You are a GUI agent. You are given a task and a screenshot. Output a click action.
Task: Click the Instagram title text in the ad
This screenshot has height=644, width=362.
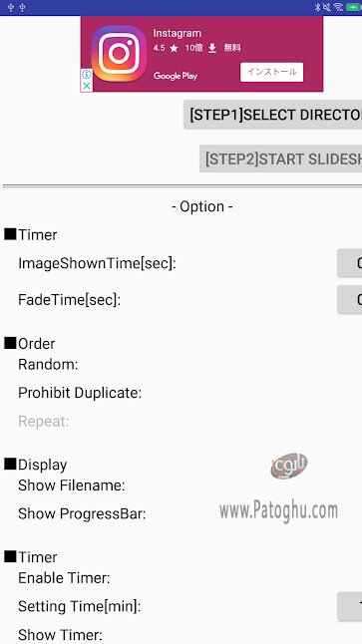[178, 33]
